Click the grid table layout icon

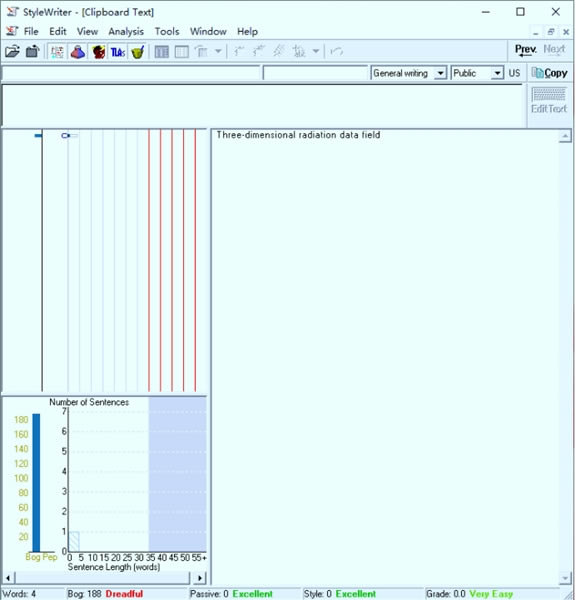[x=182, y=52]
